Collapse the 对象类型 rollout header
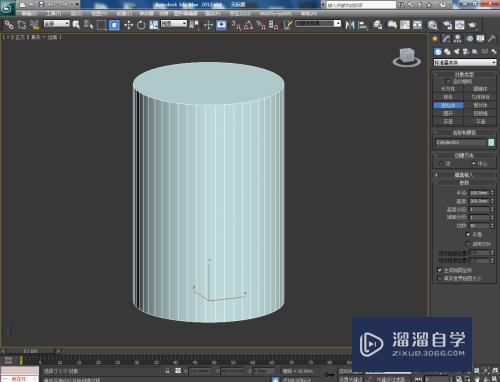The width and height of the screenshot is (500, 382). pos(465,74)
